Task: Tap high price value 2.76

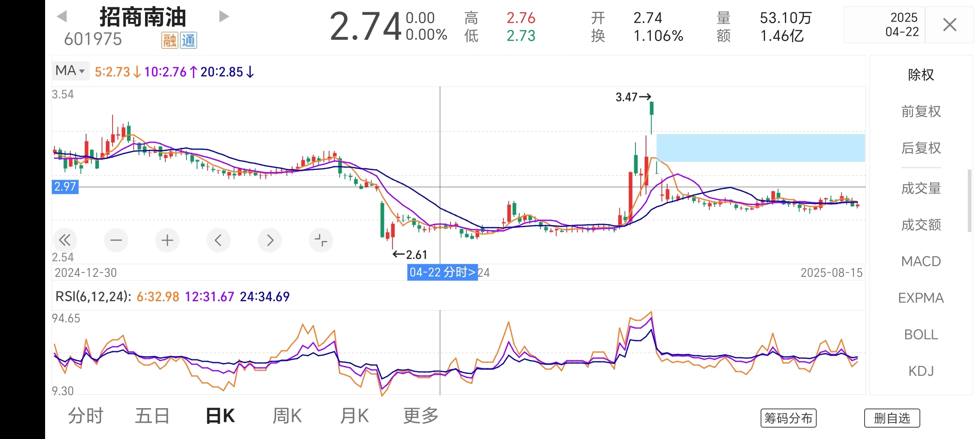Action: [x=521, y=18]
